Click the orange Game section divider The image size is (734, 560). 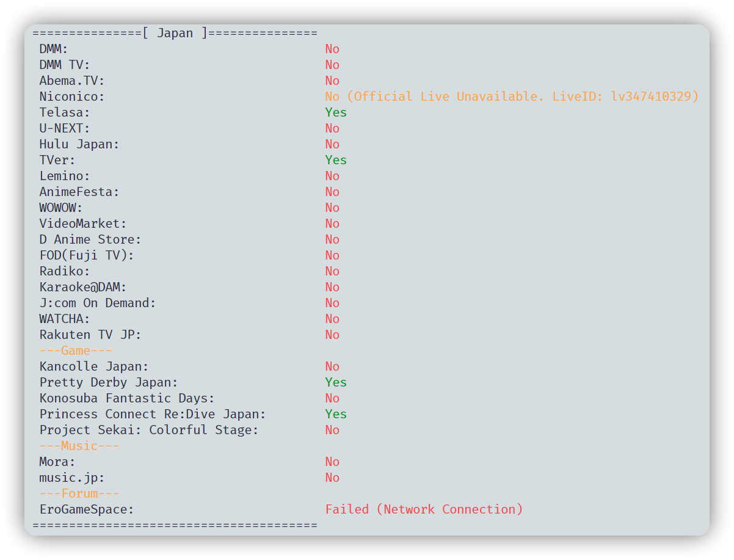point(76,351)
